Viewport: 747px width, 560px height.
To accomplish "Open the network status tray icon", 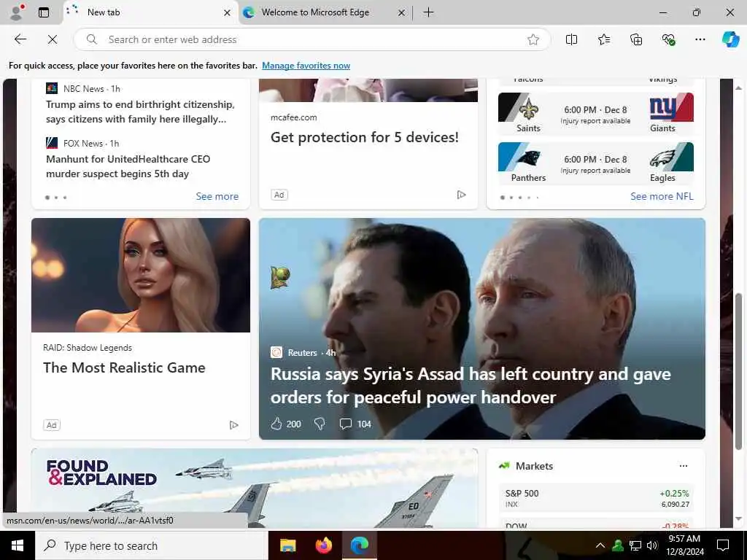I will click(635, 545).
